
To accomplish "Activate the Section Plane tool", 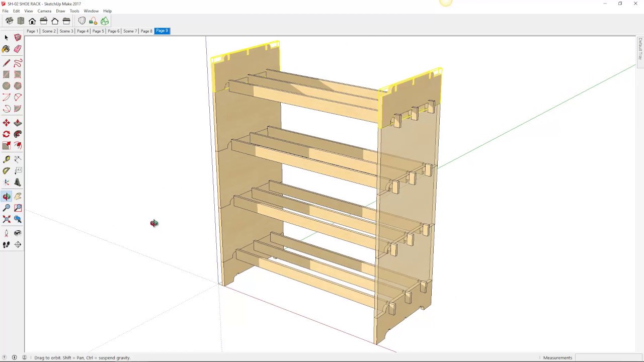I will 18,245.
